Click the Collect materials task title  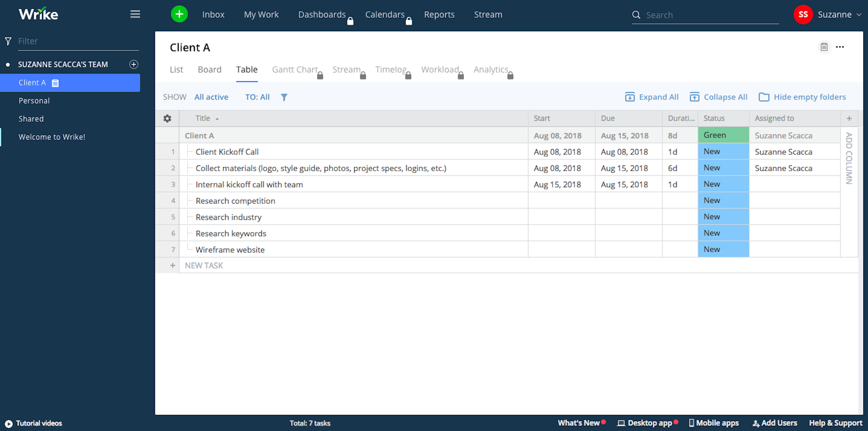[321, 168]
